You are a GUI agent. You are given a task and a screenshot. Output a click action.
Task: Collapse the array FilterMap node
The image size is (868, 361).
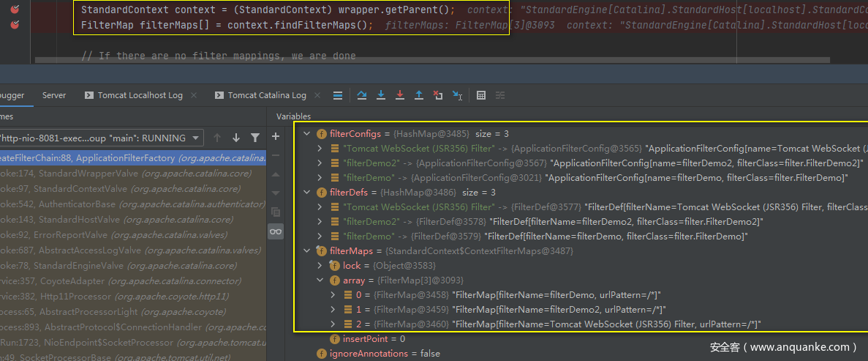(320, 280)
